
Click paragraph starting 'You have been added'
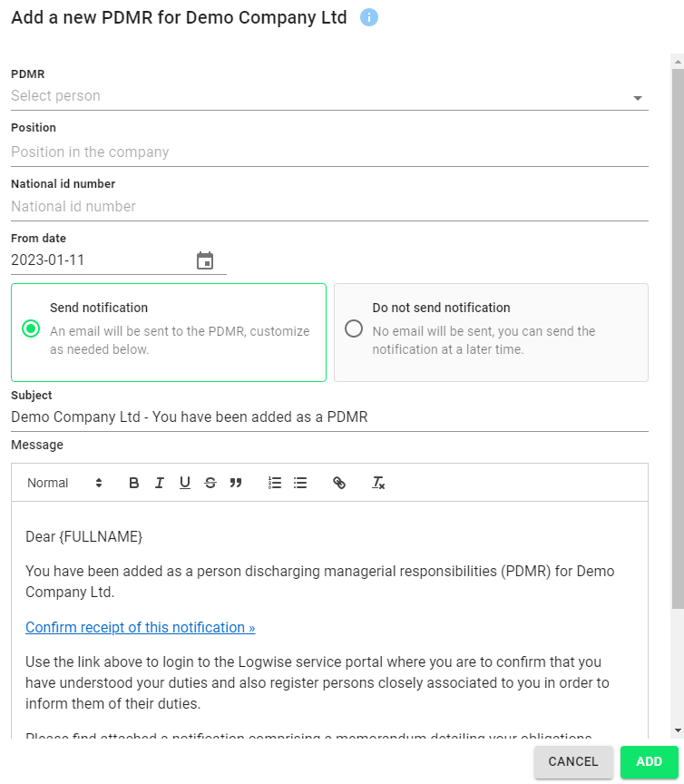[x=320, y=582]
